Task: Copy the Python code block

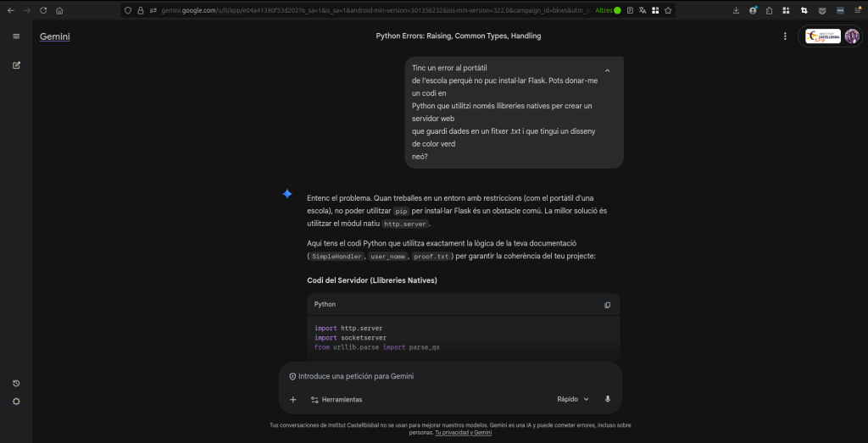Action: click(x=607, y=305)
